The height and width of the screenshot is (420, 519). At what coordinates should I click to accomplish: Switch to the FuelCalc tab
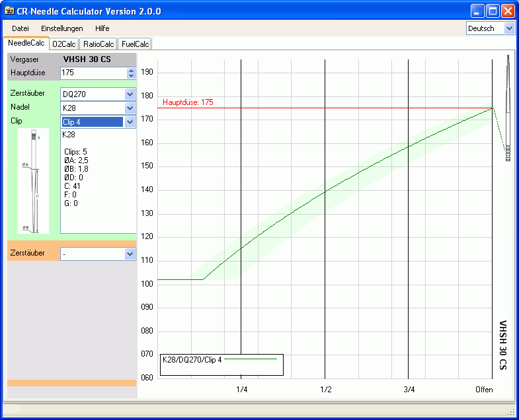(135, 44)
